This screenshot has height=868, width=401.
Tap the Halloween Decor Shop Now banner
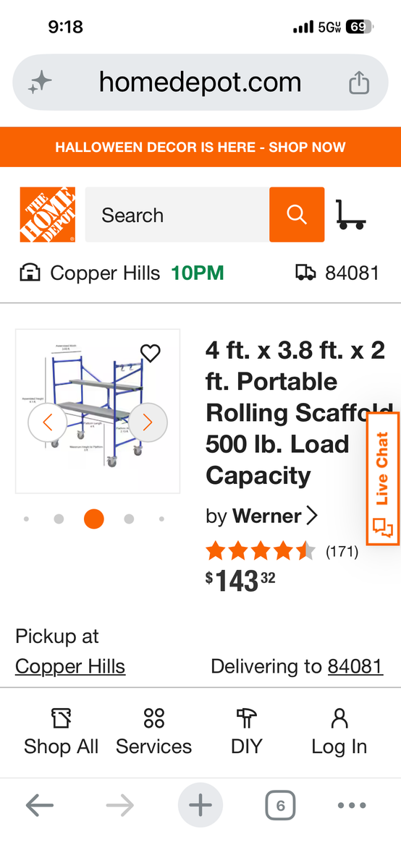point(200,147)
